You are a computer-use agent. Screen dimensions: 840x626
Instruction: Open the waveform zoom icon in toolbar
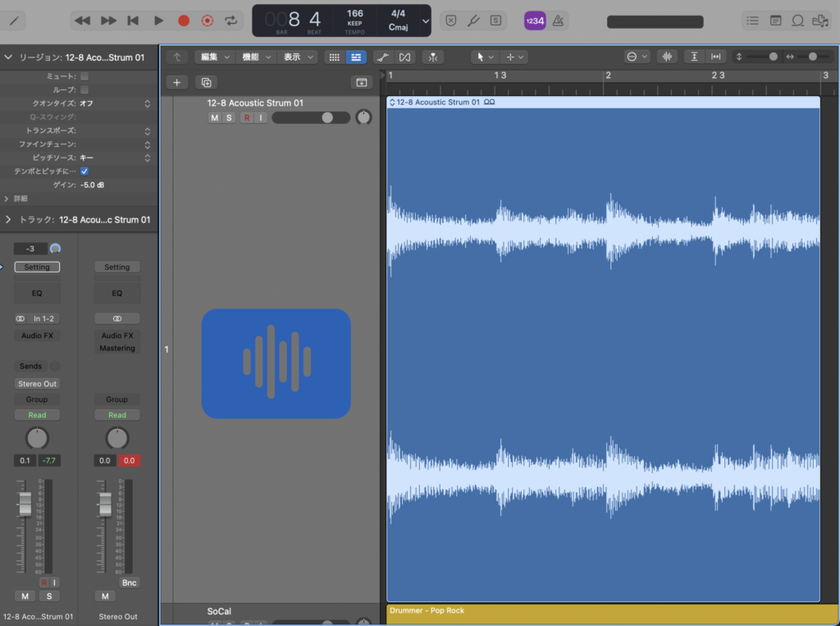(x=668, y=57)
